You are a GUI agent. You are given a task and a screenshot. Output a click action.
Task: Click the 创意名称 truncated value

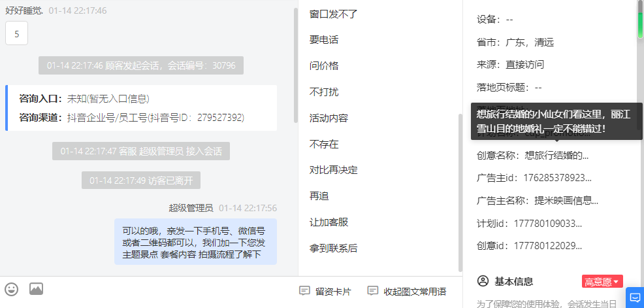[557, 156]
